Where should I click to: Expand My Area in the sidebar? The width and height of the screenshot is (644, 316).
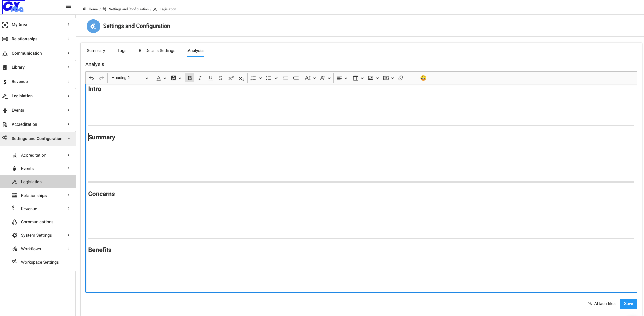pos(38,25)
